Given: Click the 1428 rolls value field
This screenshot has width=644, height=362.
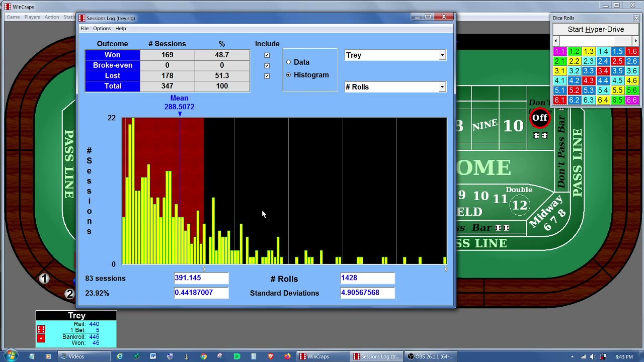Looking at the screenshot, I should click(367, 278).
